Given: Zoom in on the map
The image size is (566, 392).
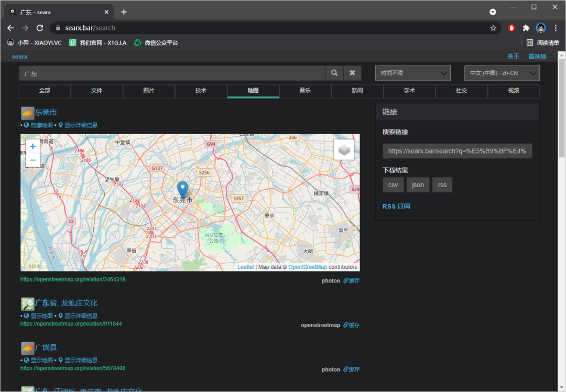Looking at the screenshot, I should (32, 147).
